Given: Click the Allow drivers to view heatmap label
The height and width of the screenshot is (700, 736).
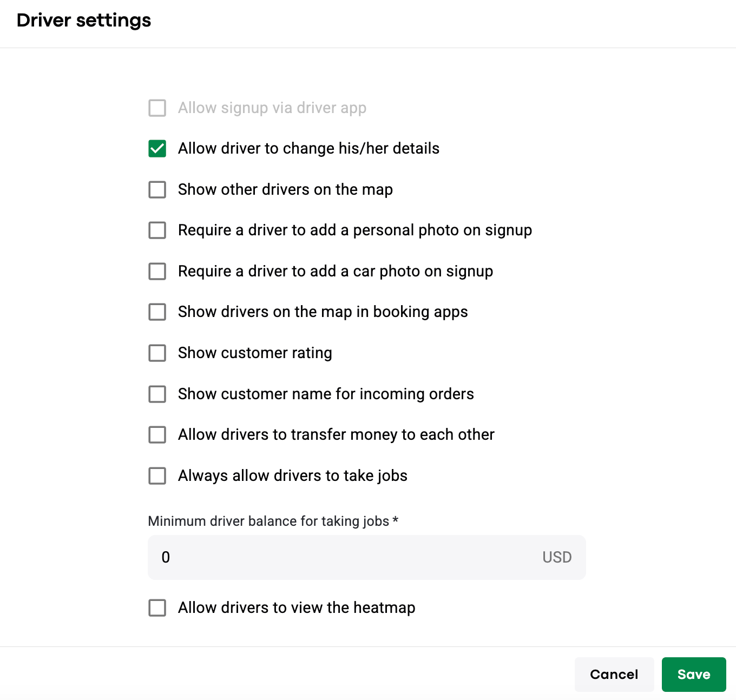Looking at the screenshot, I should pyautogui.click(x=297, y=608).
